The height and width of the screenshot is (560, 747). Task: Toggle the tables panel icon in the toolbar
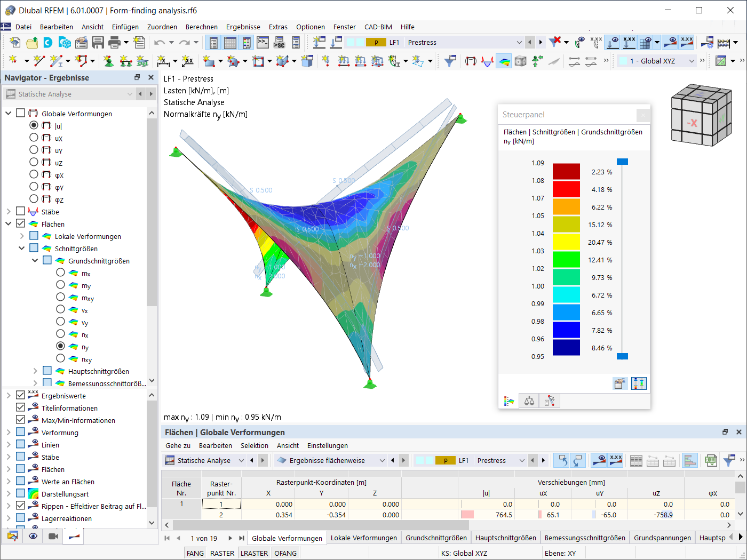pyautogui.click(x=230, y=43)
